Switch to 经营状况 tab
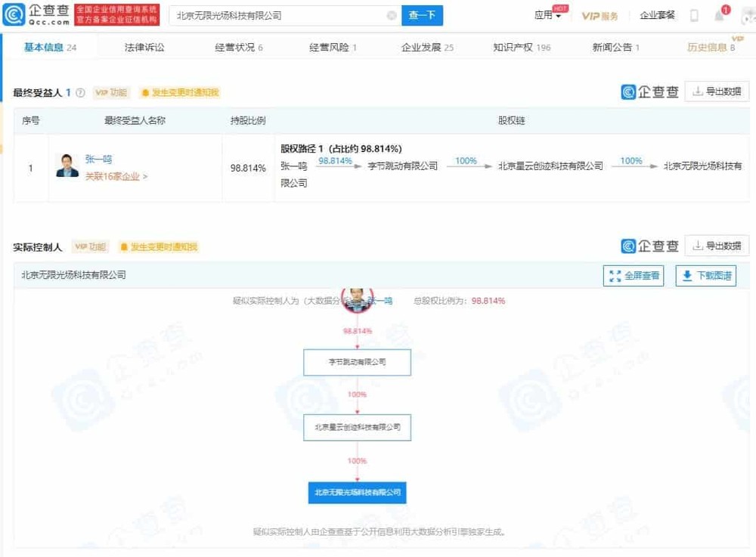 point(239,47)
